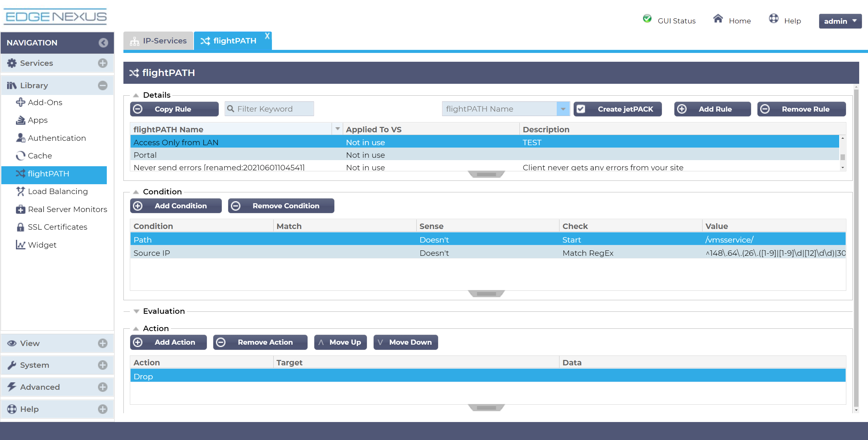Click the Move Up button
Viewport: 868px width, 440px height.
[340, 342]
